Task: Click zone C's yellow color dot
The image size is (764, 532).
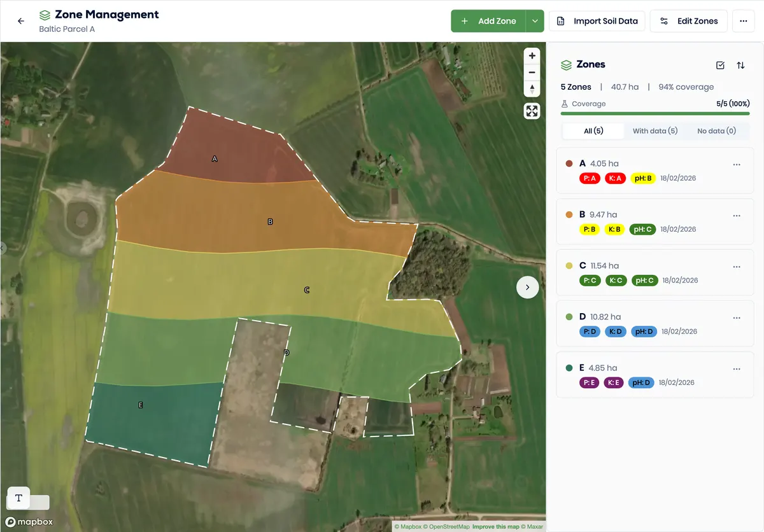Action: (569, 265)
